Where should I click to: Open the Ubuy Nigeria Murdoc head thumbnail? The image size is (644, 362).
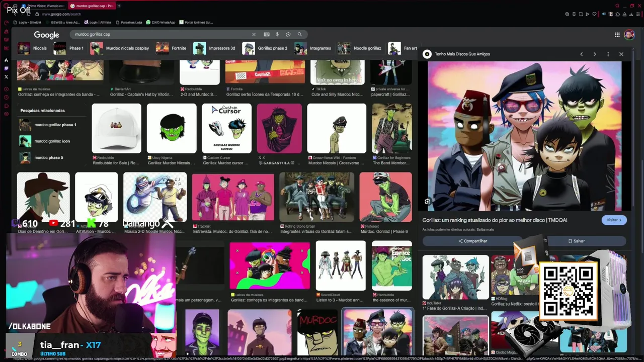point(172,129)
